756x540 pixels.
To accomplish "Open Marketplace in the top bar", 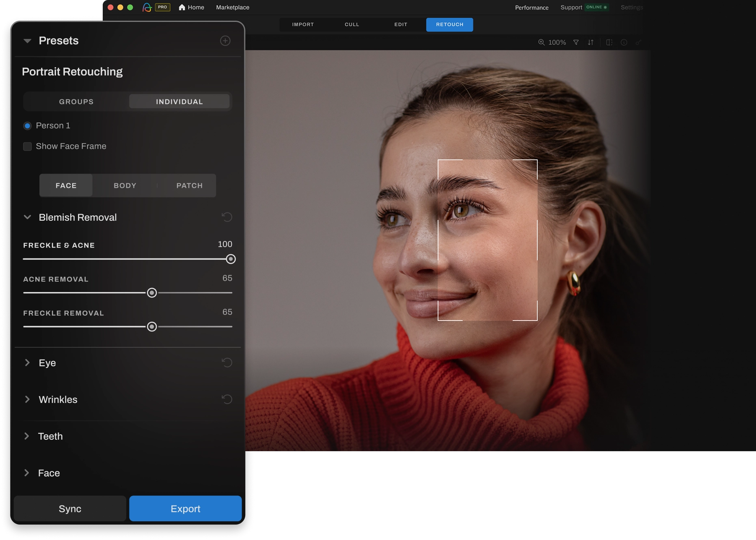I will [233, 7].
